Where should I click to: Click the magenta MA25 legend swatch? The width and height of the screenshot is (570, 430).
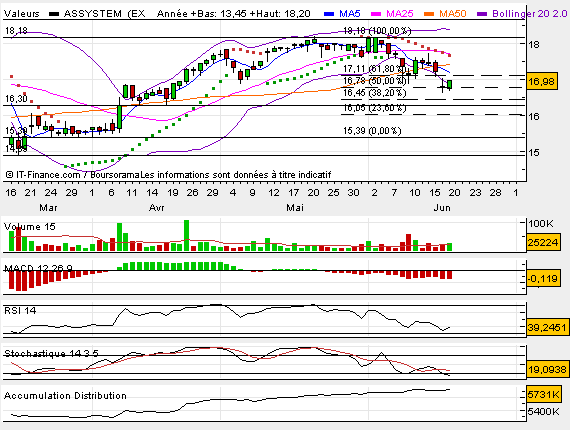tap(376, 14)
